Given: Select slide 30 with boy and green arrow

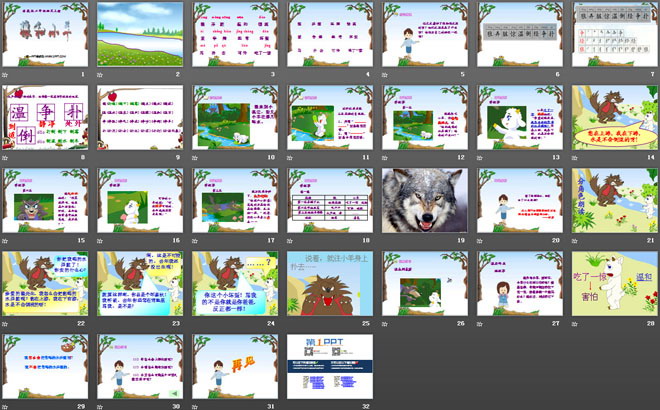Looking at the screenshot, I should click(140, 367).
